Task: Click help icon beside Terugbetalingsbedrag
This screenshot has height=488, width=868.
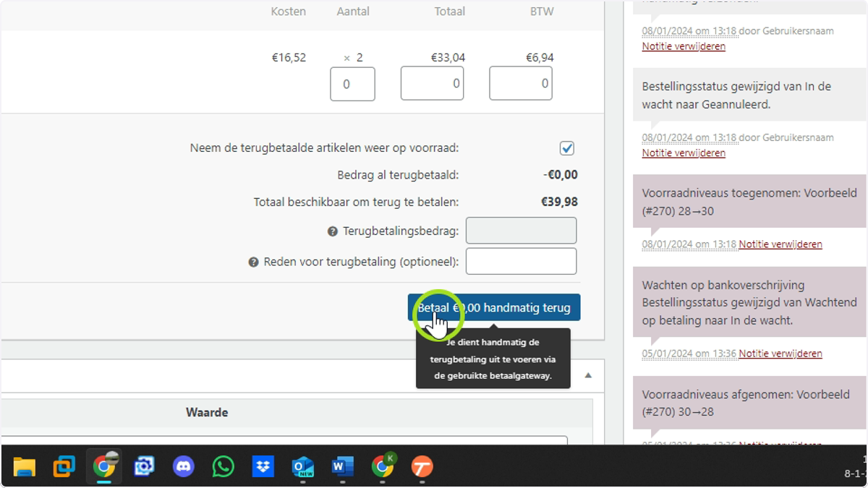Action: click(x=333, y=231)
